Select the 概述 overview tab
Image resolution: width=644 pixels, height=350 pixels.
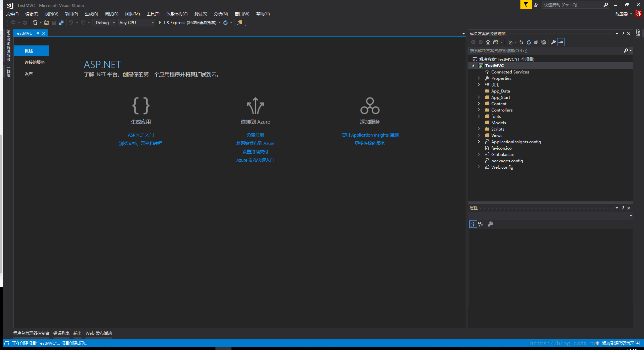[x=31, y=51]
